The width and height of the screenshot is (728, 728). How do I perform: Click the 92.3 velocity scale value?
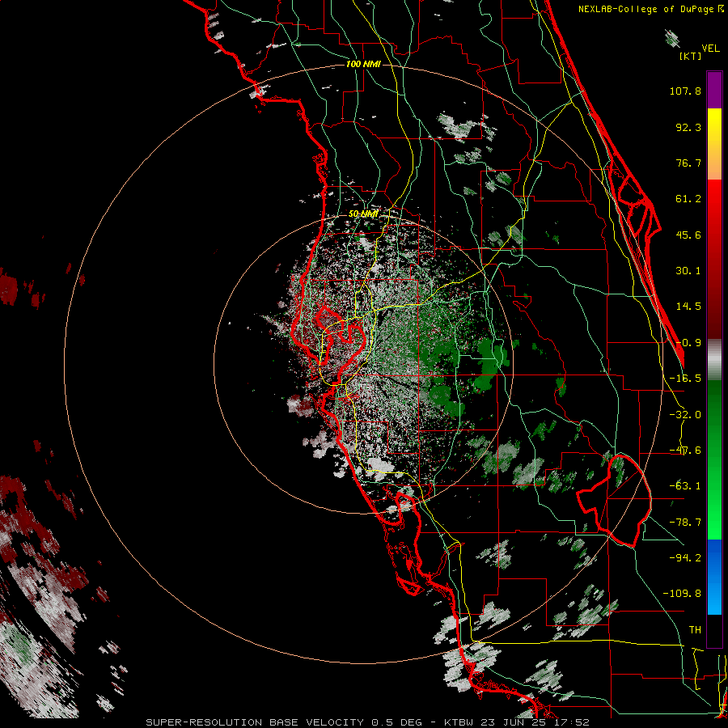point(688,127)
